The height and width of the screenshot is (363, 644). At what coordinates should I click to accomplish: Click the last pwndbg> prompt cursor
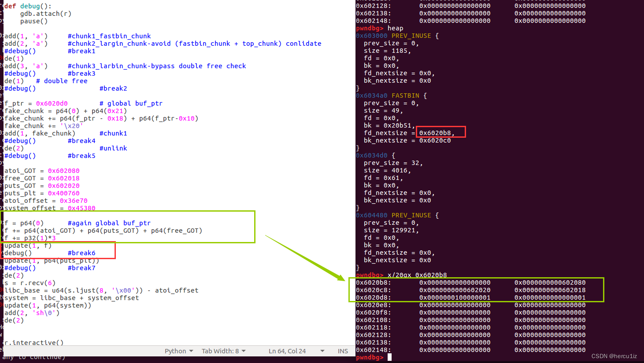pyautogui.click(x=389, y=357)
